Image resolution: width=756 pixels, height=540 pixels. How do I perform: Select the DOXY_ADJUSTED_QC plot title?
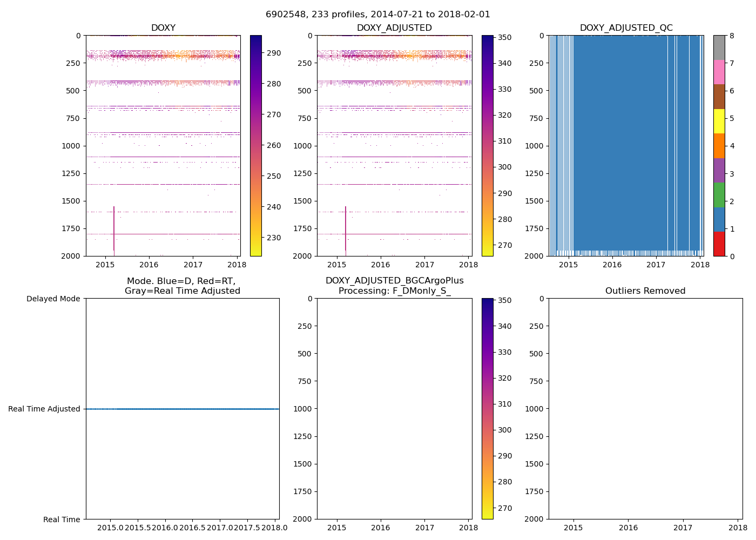(626, 28)
